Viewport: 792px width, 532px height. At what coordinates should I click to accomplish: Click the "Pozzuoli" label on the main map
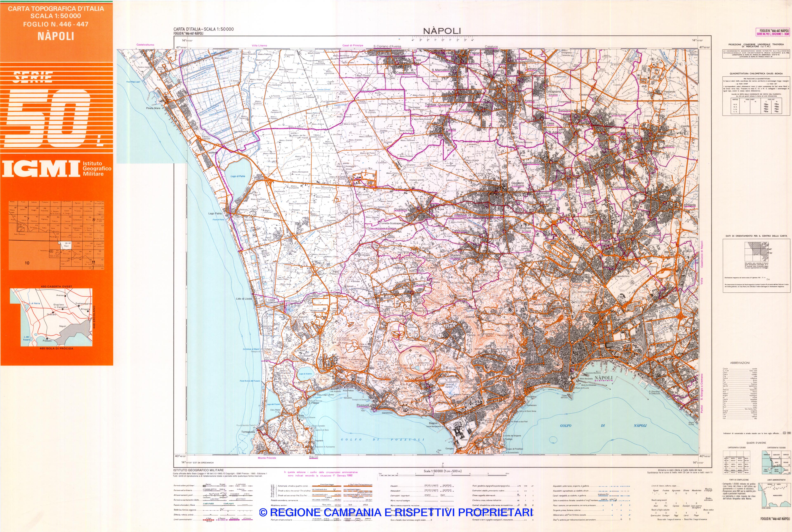point(363,405)
